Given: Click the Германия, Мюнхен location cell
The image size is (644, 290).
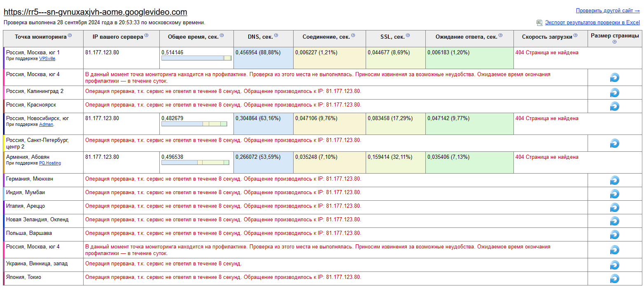Looking at the screenshot, I should point(43,180).
